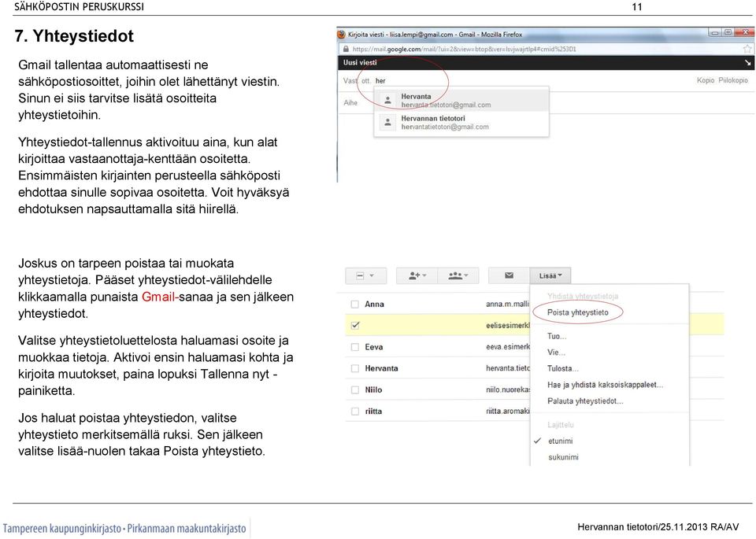The image size is (756, 539).
Task: Minimize the Firefox compose window
Action: click(714, 33)
